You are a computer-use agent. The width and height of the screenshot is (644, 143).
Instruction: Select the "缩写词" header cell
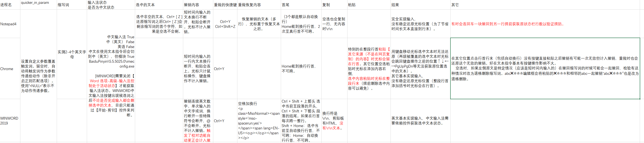72,5
